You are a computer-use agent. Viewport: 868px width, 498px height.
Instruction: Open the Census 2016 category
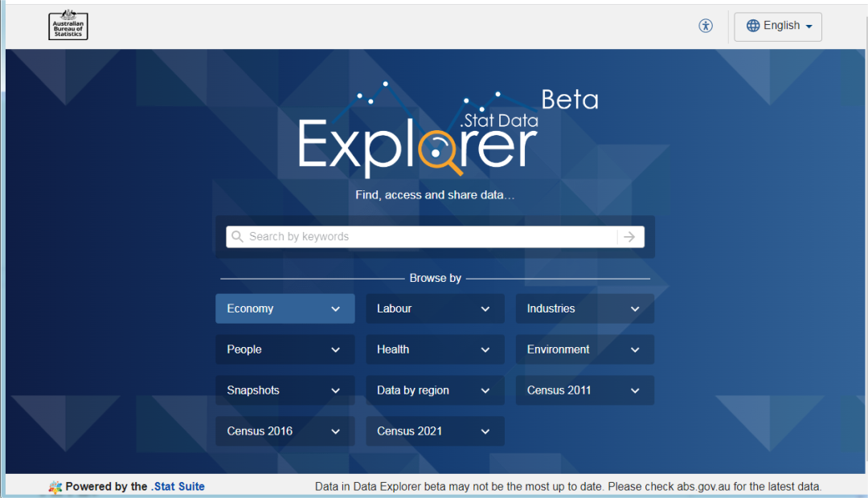click(x=285, y=431)
